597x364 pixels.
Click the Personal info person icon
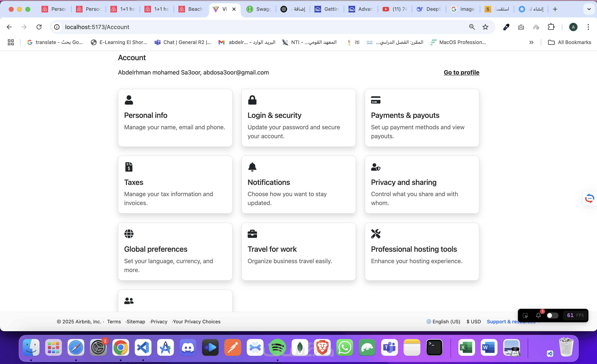129,100
